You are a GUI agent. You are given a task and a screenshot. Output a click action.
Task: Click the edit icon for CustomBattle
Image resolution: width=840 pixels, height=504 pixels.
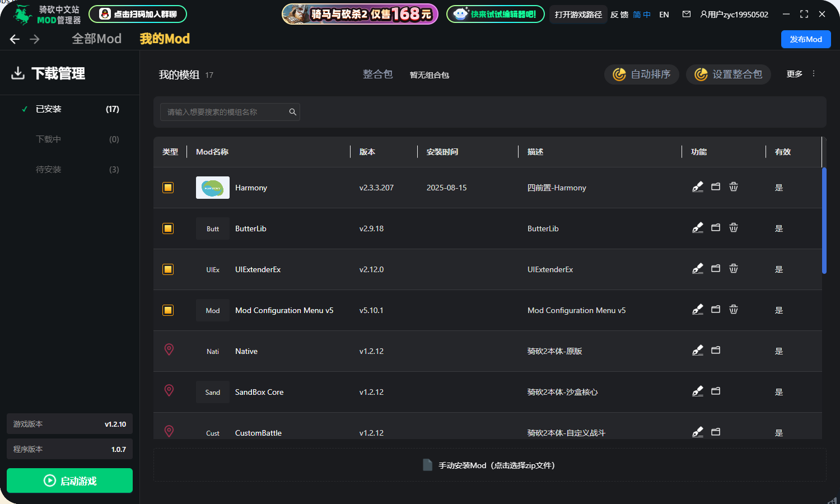coord(698,432)
